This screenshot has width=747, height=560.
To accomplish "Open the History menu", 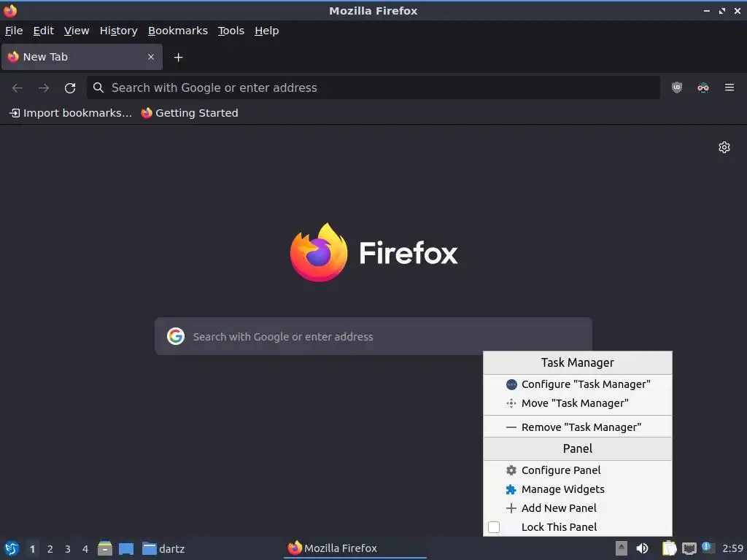I will point(119,31).
